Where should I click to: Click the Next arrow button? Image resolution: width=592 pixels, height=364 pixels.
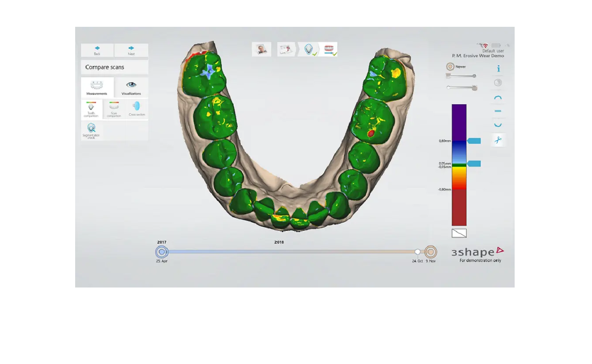point(131,50)
